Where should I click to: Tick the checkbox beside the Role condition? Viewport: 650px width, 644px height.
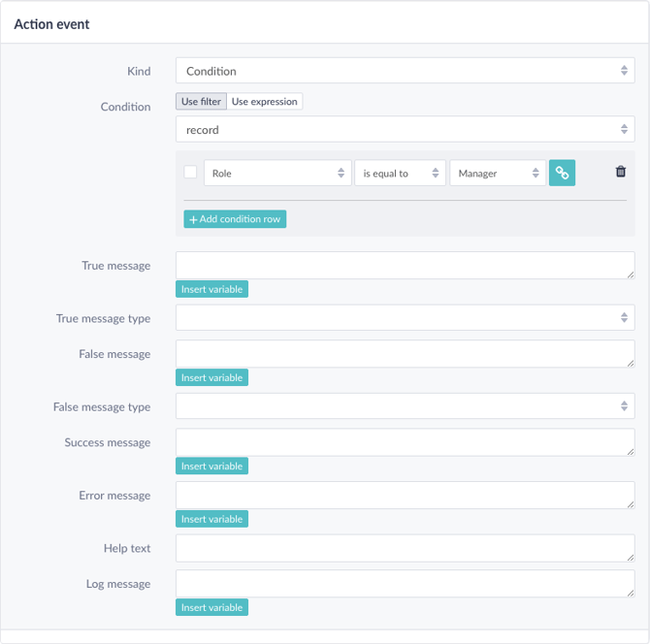click(x=190, y=172)
